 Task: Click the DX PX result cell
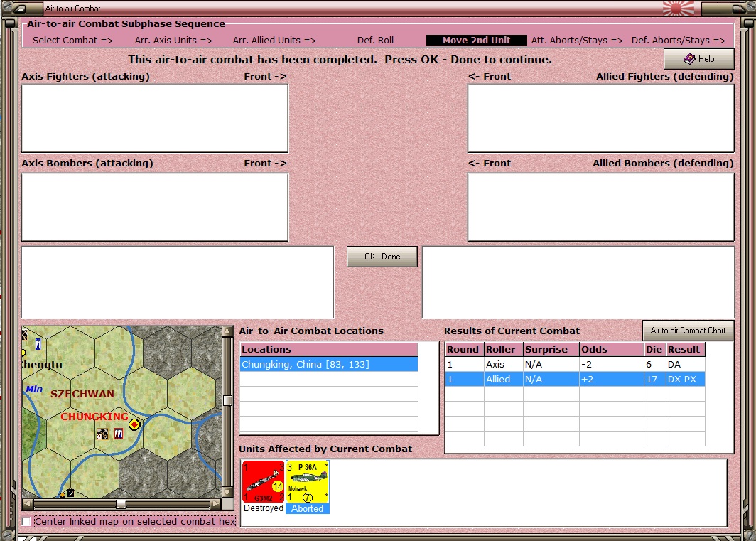tap(685, 380)
